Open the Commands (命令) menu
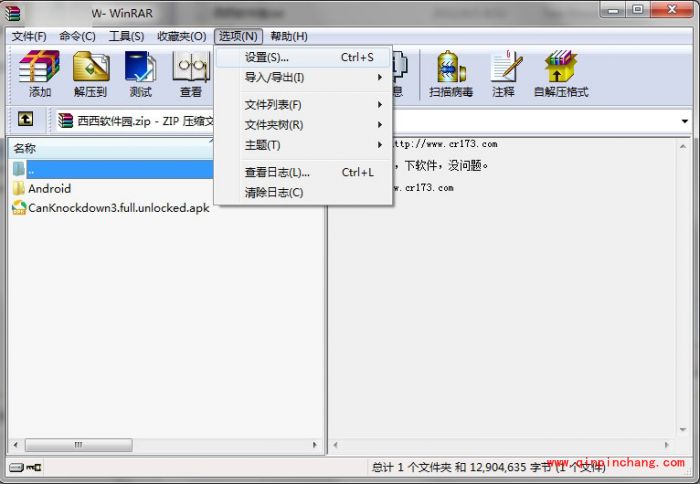Screen dimensions: 700x484 coord(77,36)
